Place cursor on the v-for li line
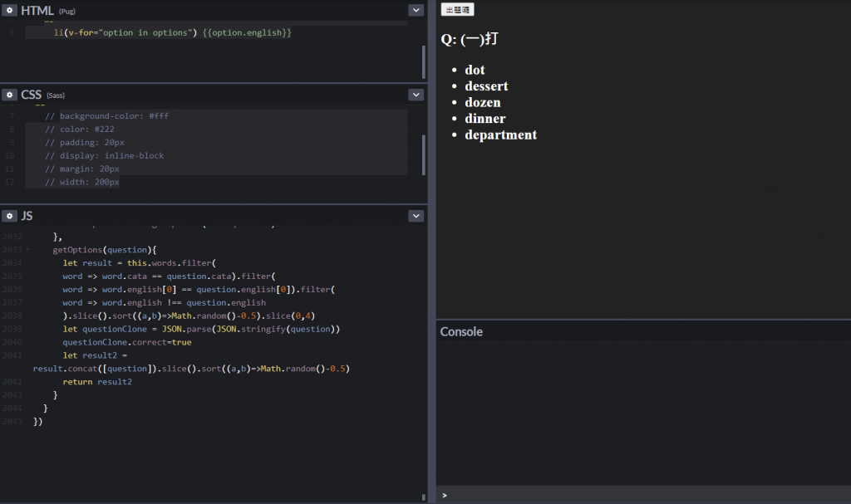 pyautogui.click(x=173, y=32)
